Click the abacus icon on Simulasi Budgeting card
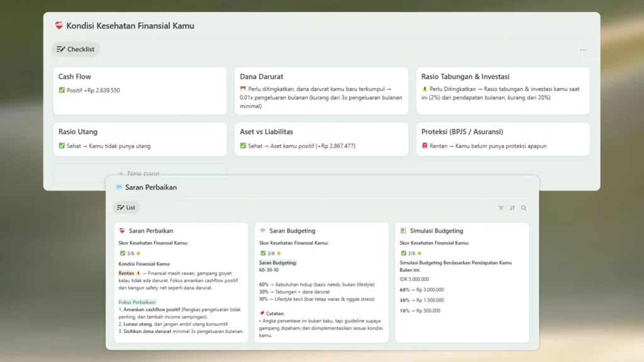644x362 pixels. 403,231
